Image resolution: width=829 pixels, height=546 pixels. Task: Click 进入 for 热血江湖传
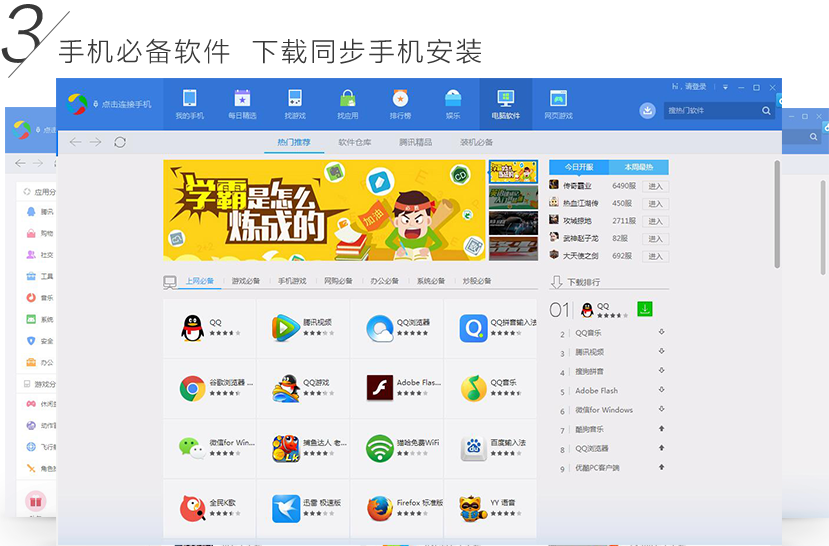(655, 203)
